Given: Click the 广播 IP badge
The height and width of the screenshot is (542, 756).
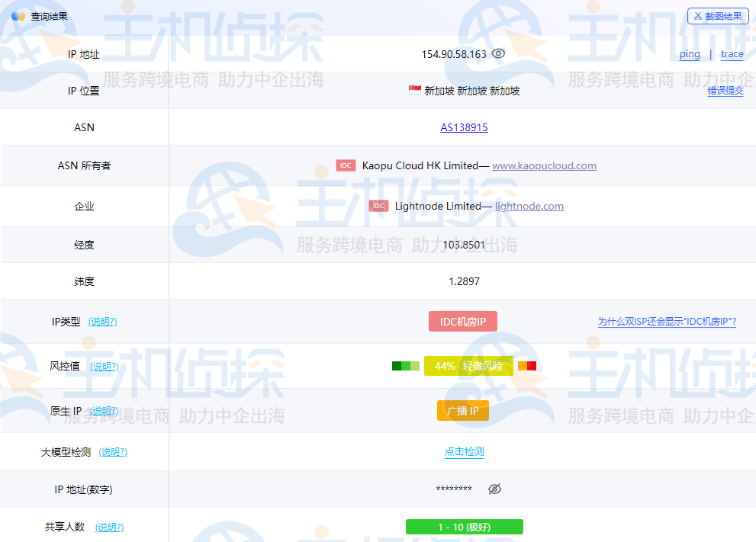Looking at the screenshot, I should 463,410.
